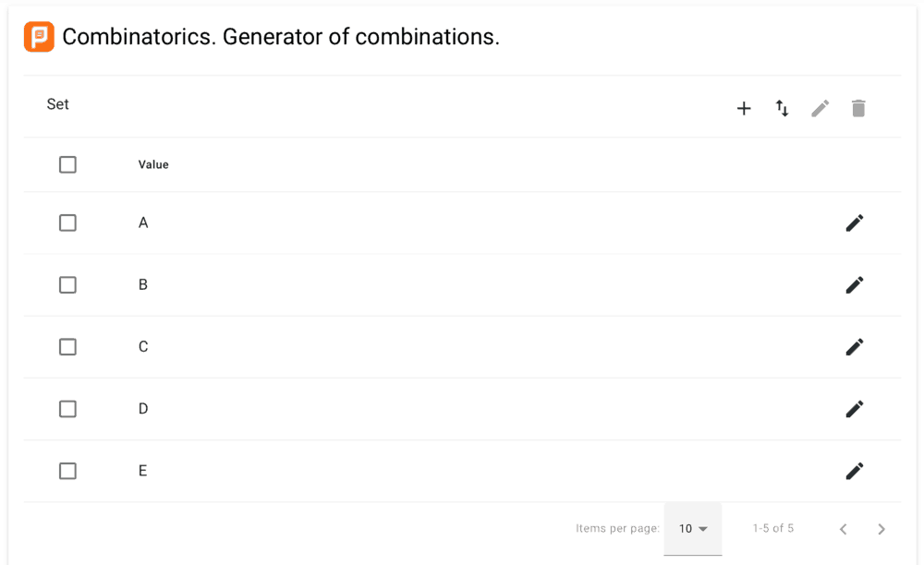
Task: Edit the value E using its pencil icon
Action: [854, 470]
